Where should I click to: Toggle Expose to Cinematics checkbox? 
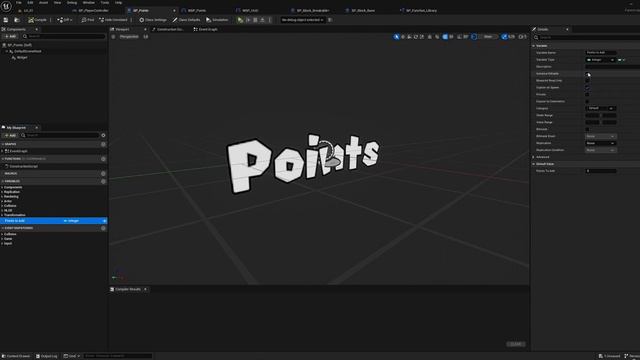click(587, 101)
